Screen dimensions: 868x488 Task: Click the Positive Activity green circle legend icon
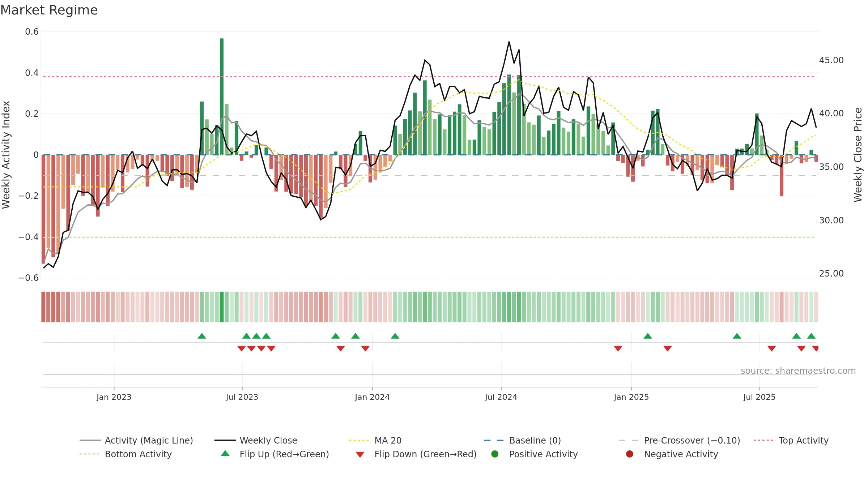495,454
